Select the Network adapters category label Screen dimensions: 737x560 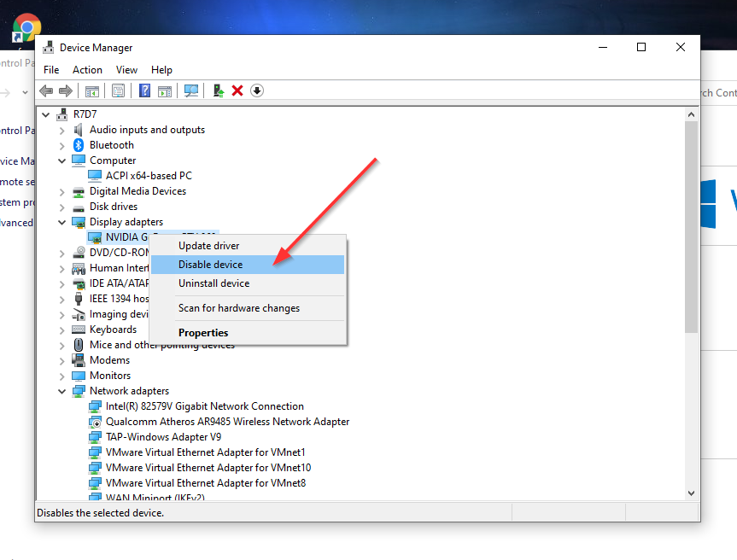pyautogui.click(x=129, y=391)
